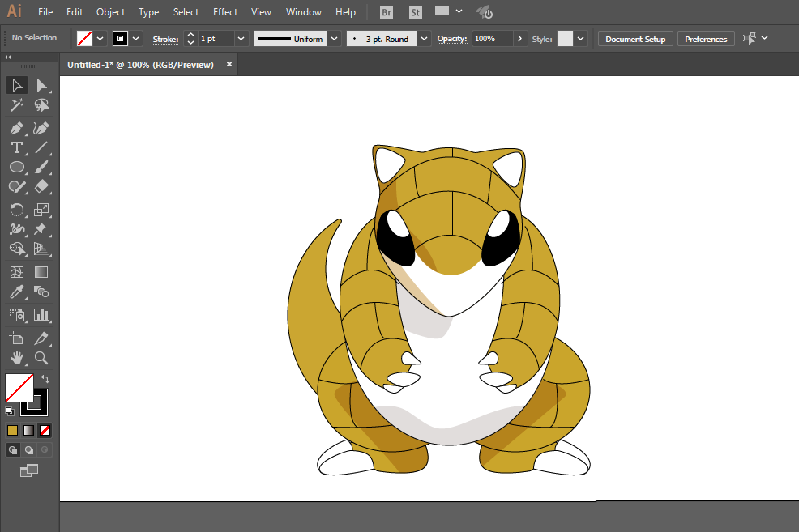The height and width of the screenshot is (532, 799).
Task: Open the Uniform width profile dropdown
Action: [335, 39]
